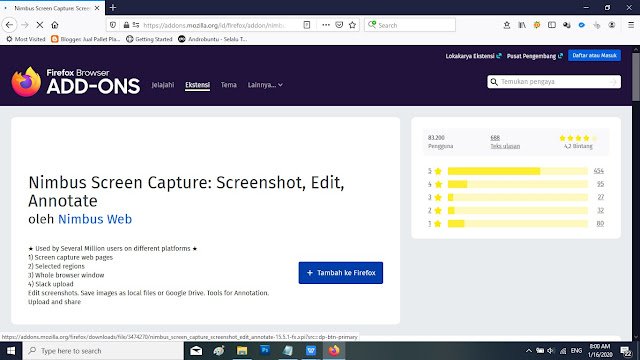Switch to Firefox in taskbar
The height and width of the screenshot is (360, 640).
coord(334,351)
